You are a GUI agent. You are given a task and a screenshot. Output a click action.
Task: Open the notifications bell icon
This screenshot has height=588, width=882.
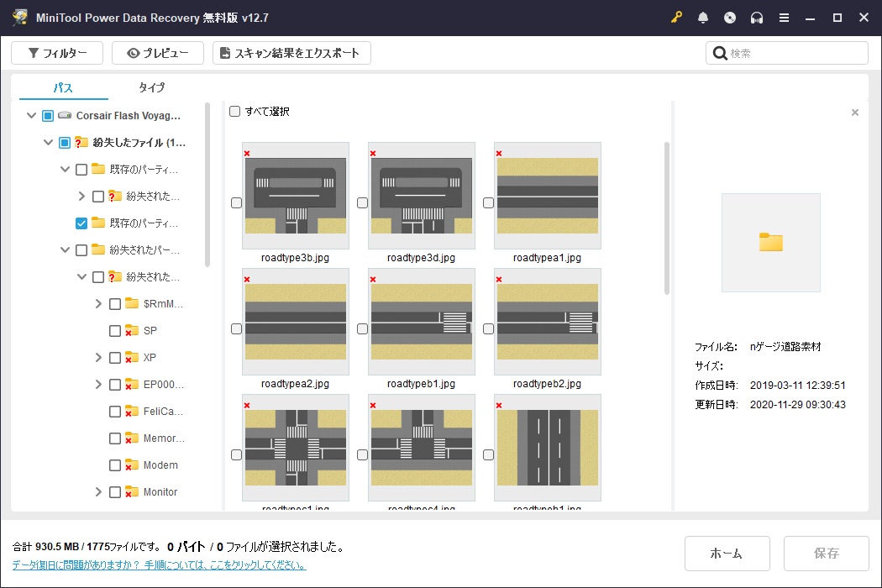pos(703,18)
